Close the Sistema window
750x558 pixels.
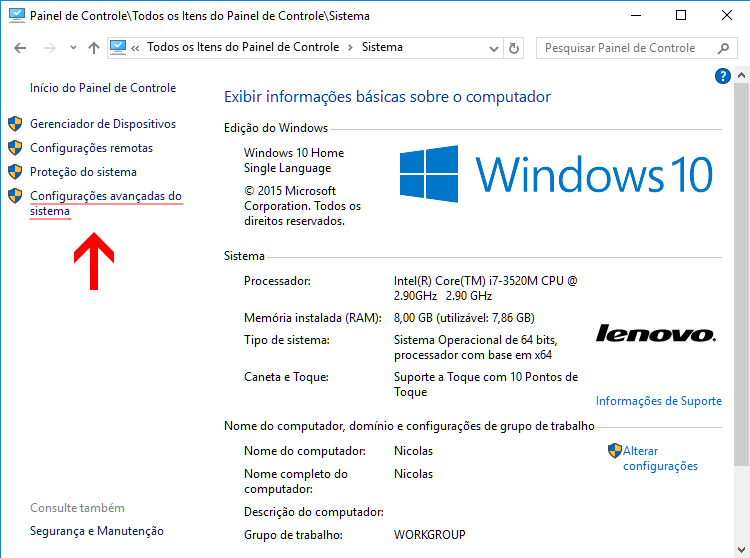pos(727,15)
